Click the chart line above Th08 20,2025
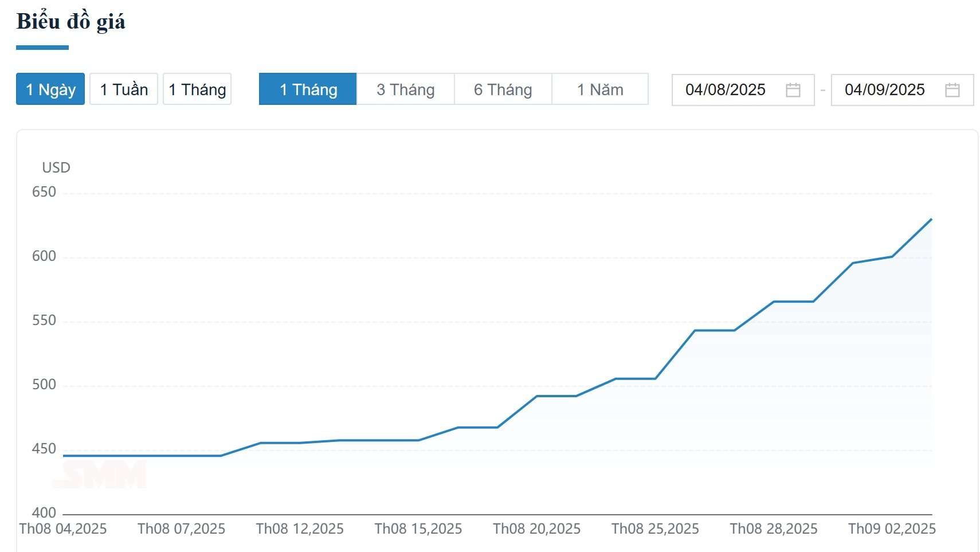 (536, 396)
